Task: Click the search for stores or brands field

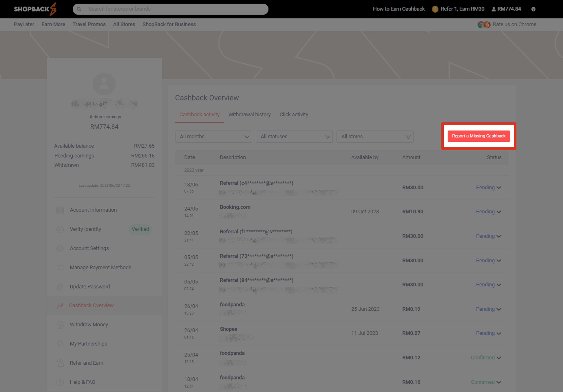Action: [170, 9]
